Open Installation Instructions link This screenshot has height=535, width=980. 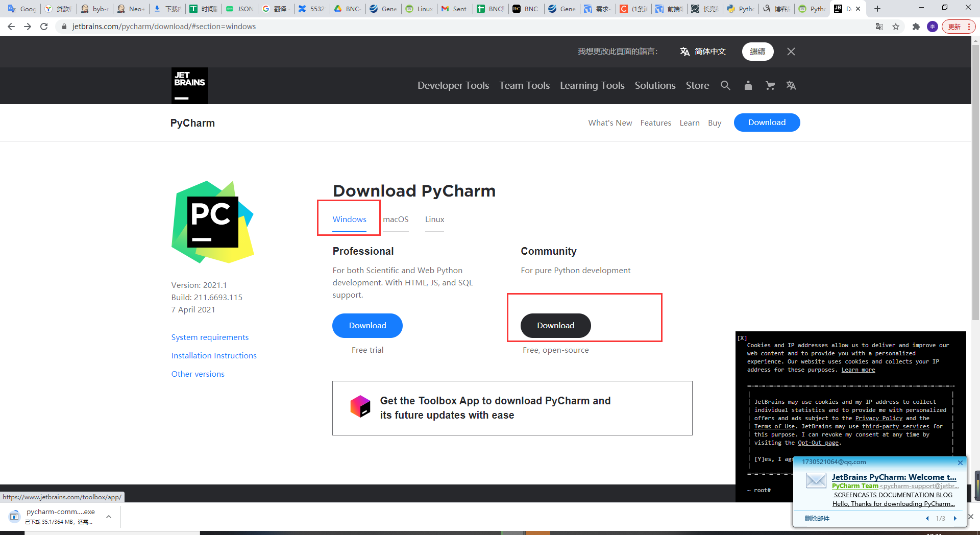coord(214,356)
